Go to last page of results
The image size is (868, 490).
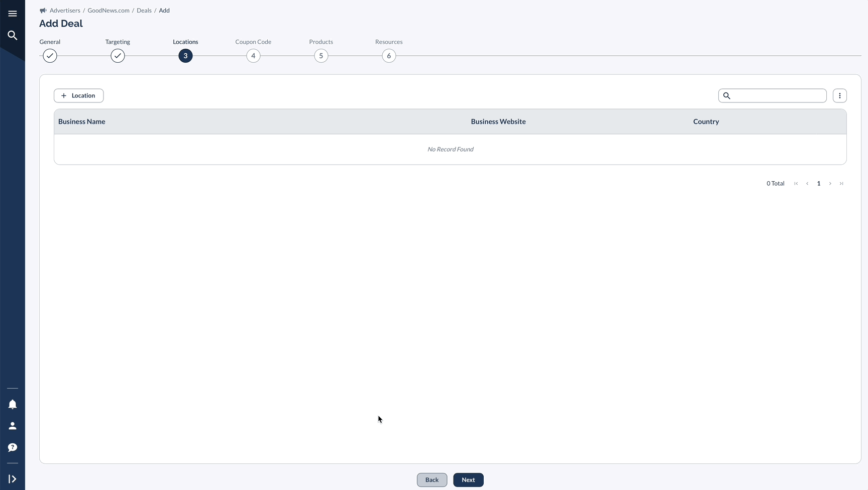841,184
